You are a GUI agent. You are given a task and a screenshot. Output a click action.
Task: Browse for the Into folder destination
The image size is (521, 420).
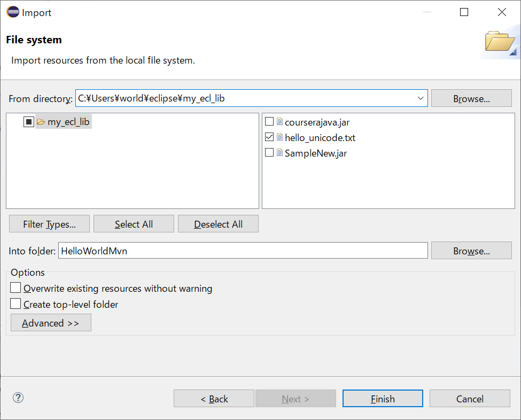coord(471,251)
